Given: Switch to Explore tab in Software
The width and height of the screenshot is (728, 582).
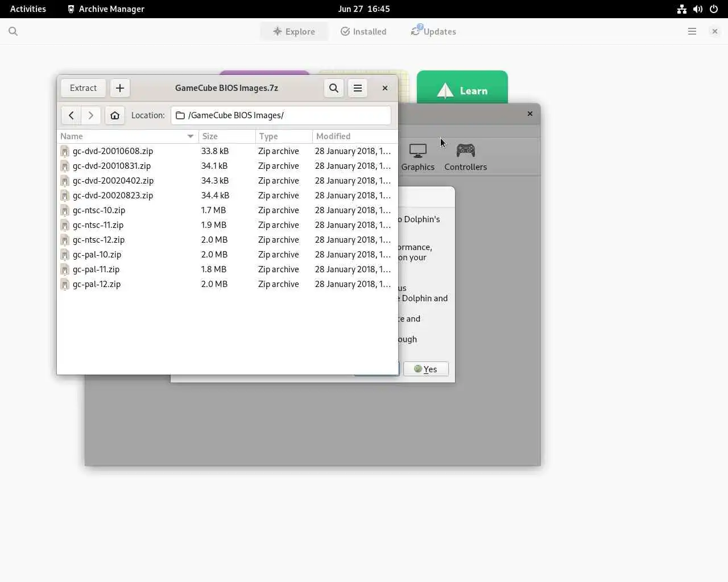Looking at the screenshot, I should [294, 32].
